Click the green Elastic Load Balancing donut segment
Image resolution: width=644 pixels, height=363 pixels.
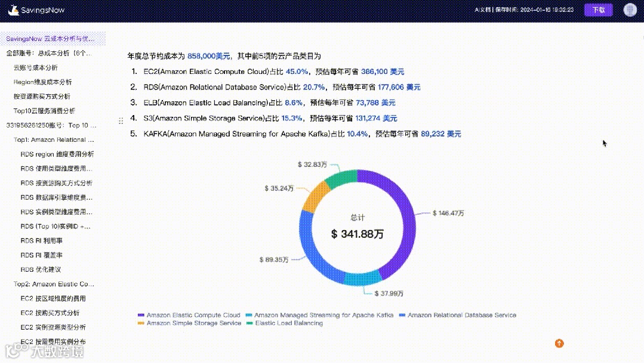(340, 178)
